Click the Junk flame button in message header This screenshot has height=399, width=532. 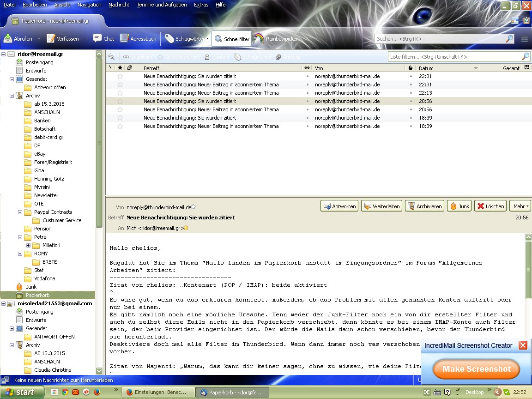click(459, 206)
